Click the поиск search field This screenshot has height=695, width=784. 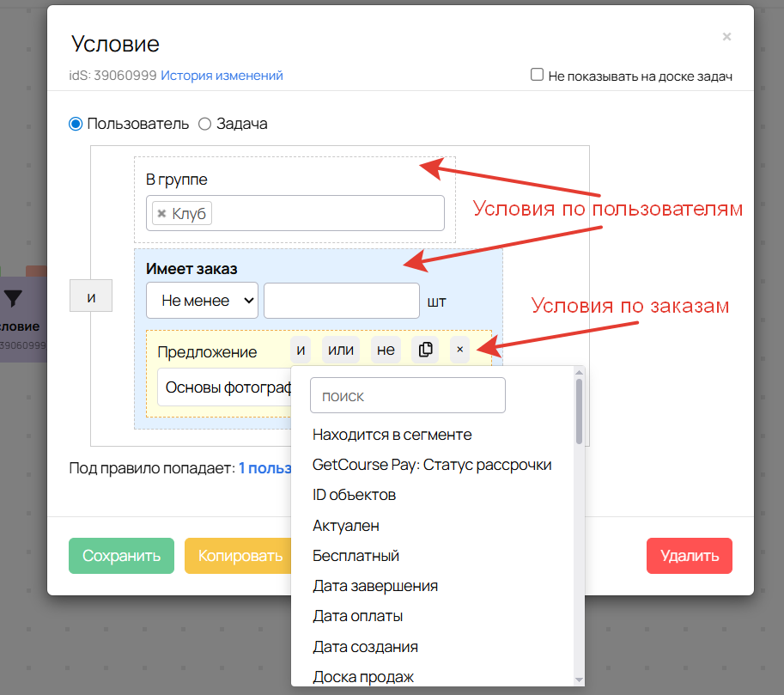click(407, 396)
